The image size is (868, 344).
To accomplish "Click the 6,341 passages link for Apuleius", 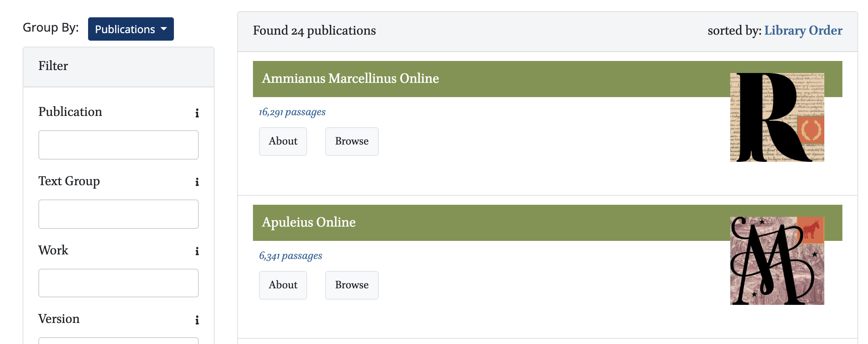I will click(x=290, y=256).
